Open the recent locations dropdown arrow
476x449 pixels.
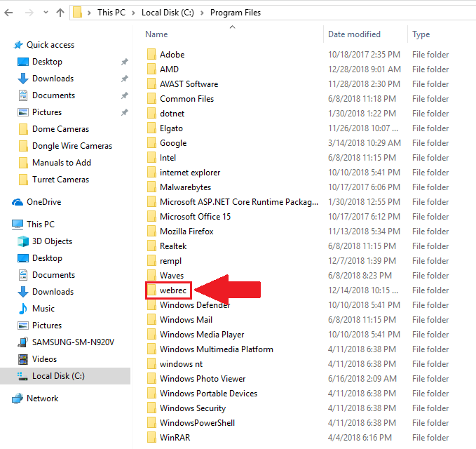46,13
